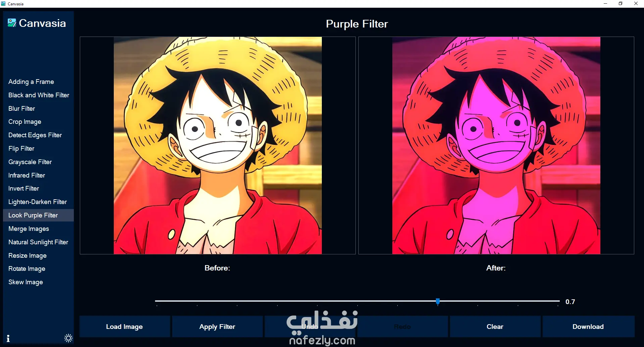The image size is (644, 347).
Task: Restore down the Canvasia window
Action: (621, 4)
